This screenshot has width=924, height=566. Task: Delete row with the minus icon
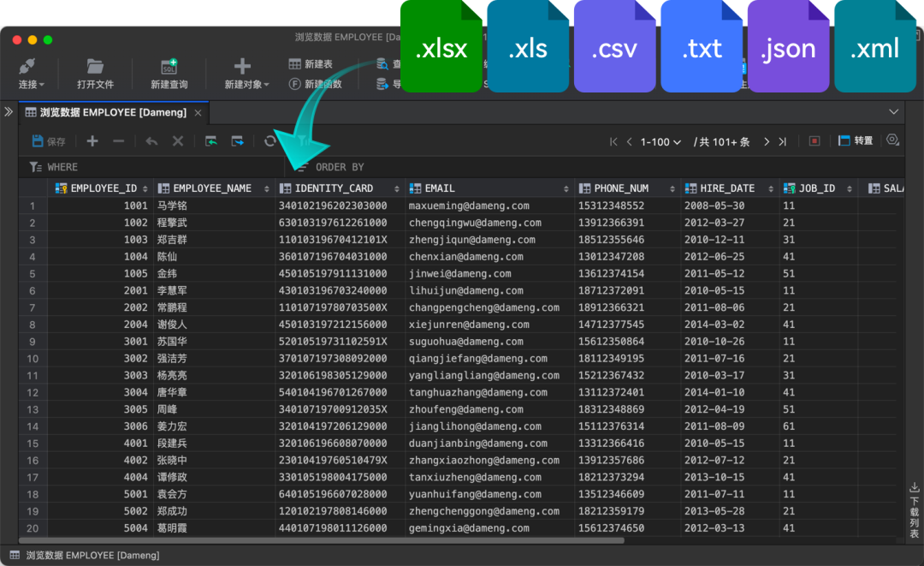[x=118, y=141]
